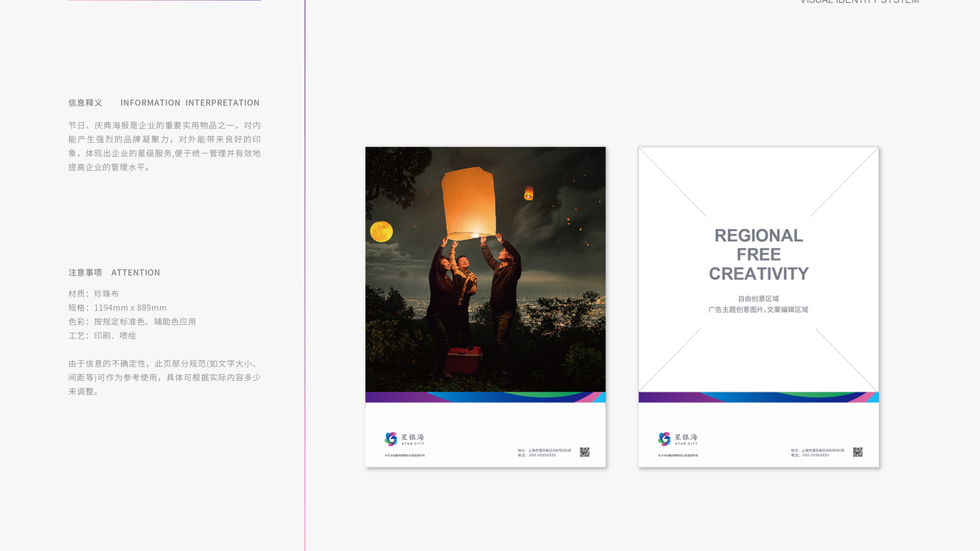The height and width of the screenshot is (551, 980).
Task: Click the line 提高企业的管理水平。
Action: point(110,167)
